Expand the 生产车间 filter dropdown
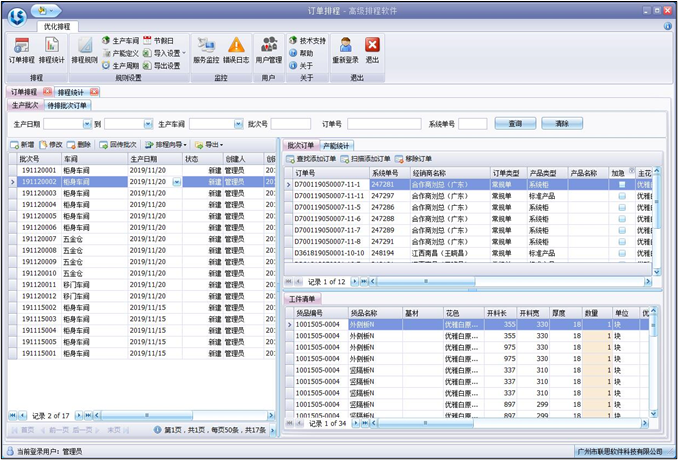The image size is (678, 460). pos(238,124)
